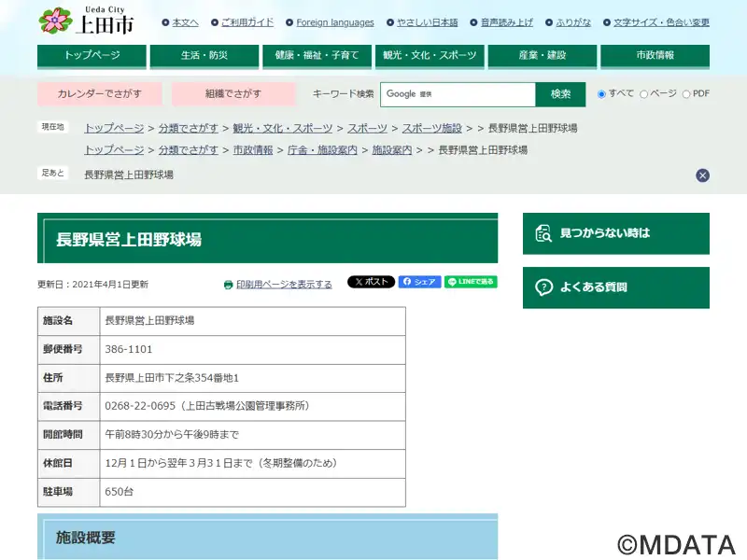Select the すべて search radio button

(602, 94)
